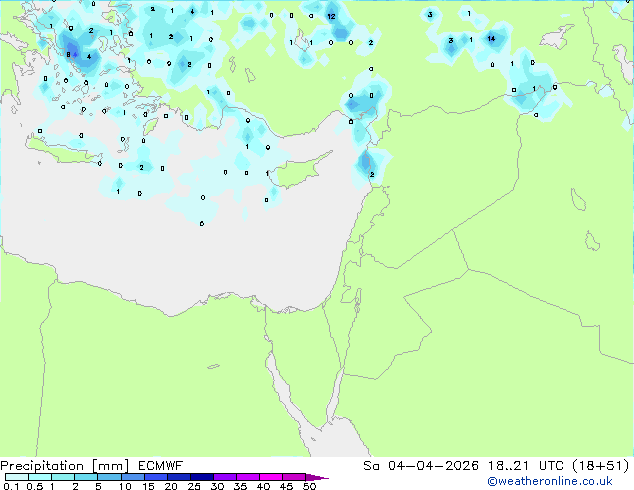Viewport: 634px width, 490px height.
Task: Click the "UTC" label
Action: [552, 466]
